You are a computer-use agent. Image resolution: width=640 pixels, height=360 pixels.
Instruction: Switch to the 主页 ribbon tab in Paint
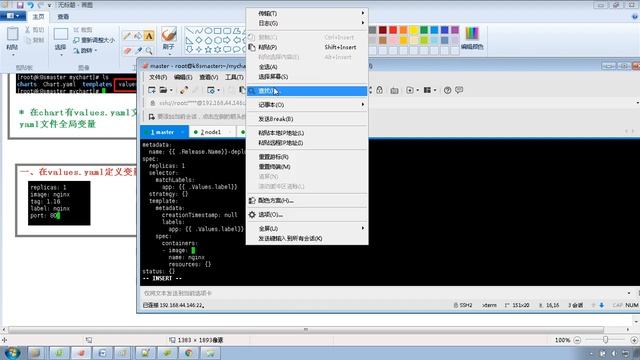click(38, 17)
